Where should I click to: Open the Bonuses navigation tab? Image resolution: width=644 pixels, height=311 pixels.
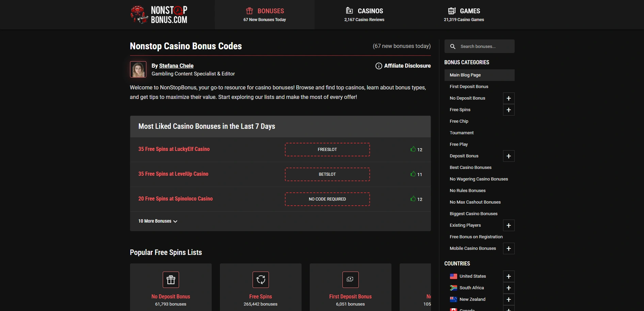(264, 15)
